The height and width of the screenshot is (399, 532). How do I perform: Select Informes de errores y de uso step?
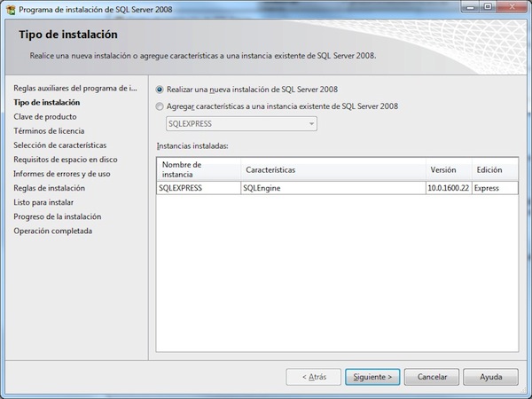62,174
